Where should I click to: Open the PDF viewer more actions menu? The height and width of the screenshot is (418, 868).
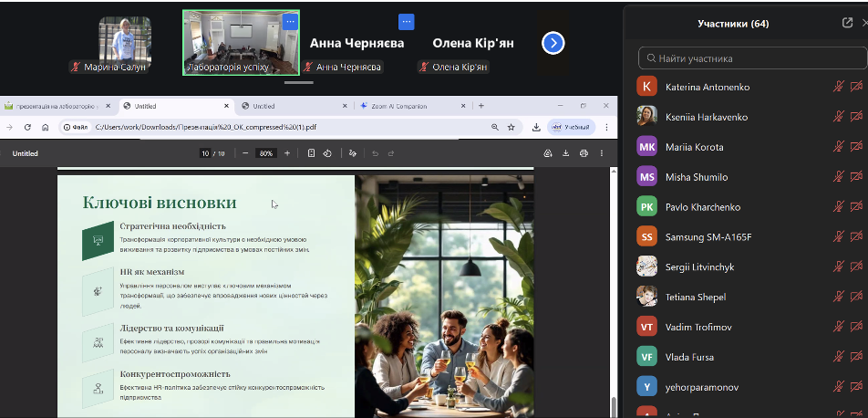coord(602,153)
